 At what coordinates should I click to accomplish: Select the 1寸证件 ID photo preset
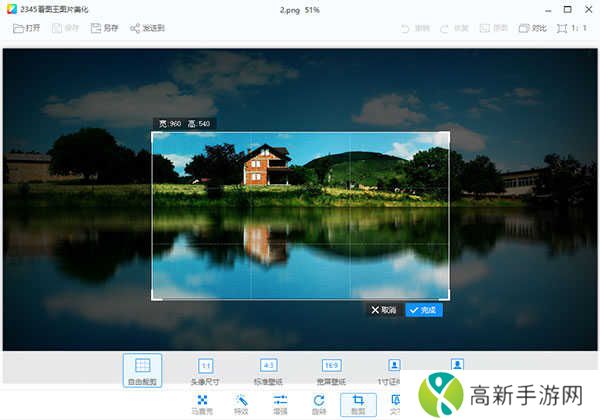394,370
